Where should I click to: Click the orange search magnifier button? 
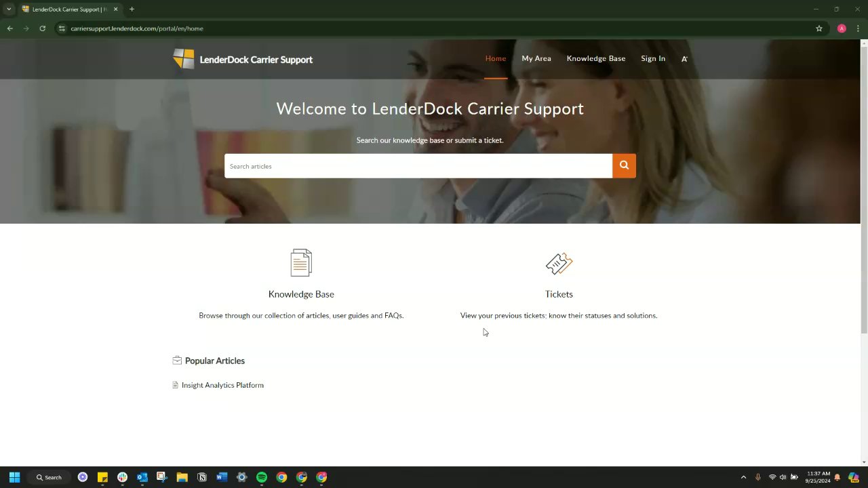624,165
